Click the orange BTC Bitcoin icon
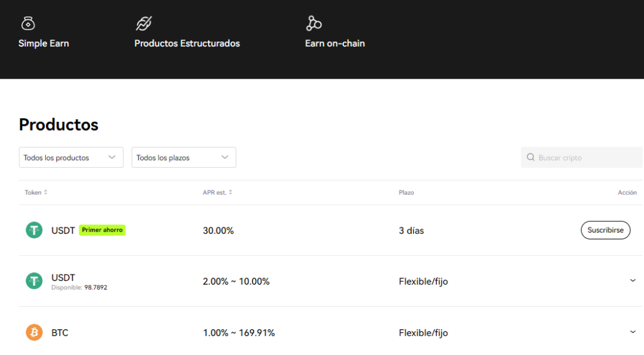 (34, 332)
